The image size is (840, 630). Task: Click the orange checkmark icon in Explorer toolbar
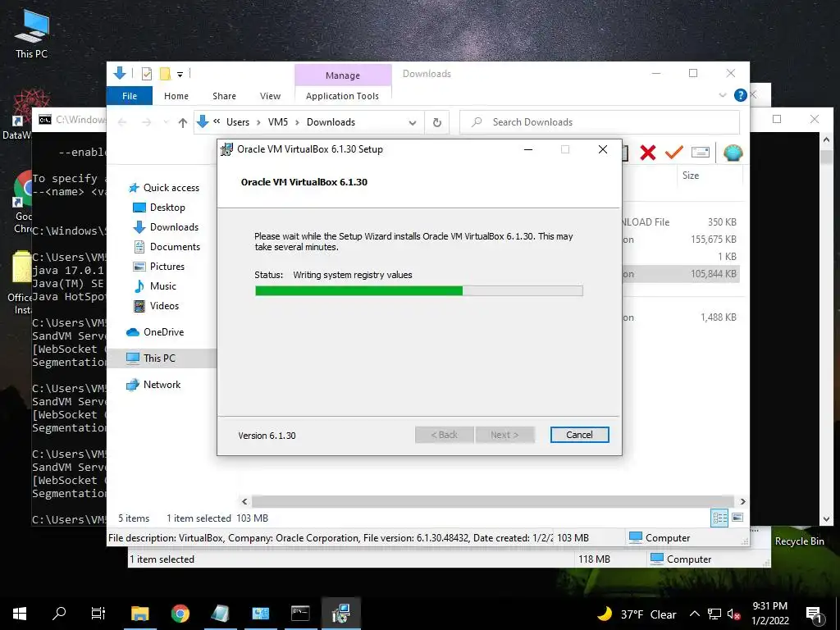pyautogui.click(x=674, y=153)
